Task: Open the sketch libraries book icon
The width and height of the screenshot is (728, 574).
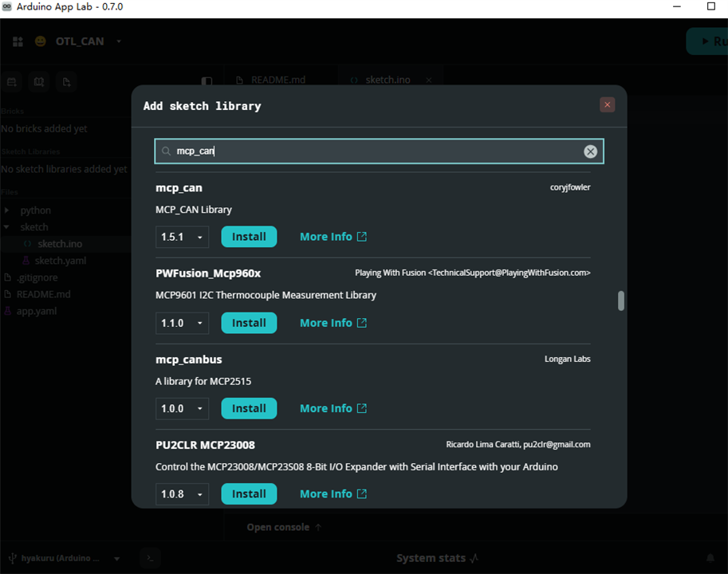Action: [x=39, y=82]
